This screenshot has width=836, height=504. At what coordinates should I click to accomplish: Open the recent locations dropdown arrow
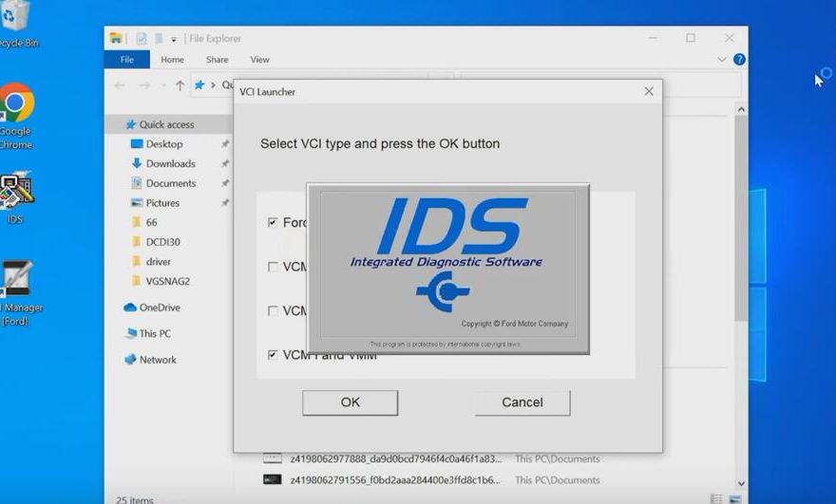click(163, 85)
